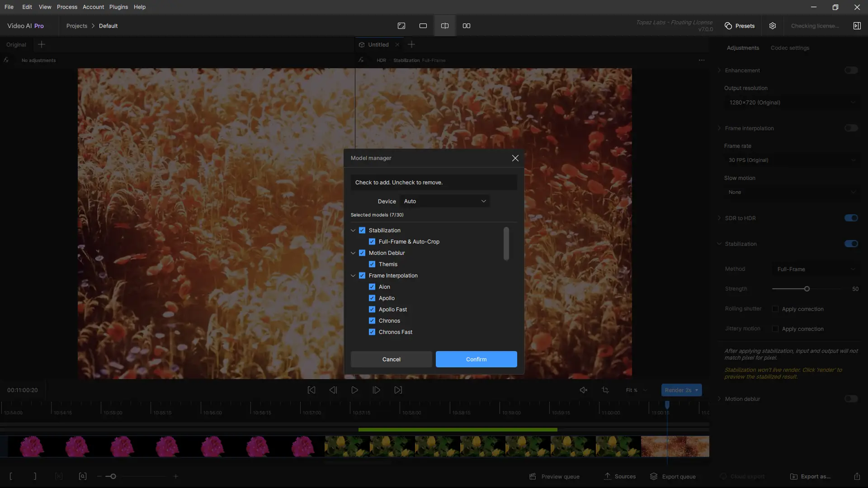Click the play button in the playback controls

tap(355, 390)
